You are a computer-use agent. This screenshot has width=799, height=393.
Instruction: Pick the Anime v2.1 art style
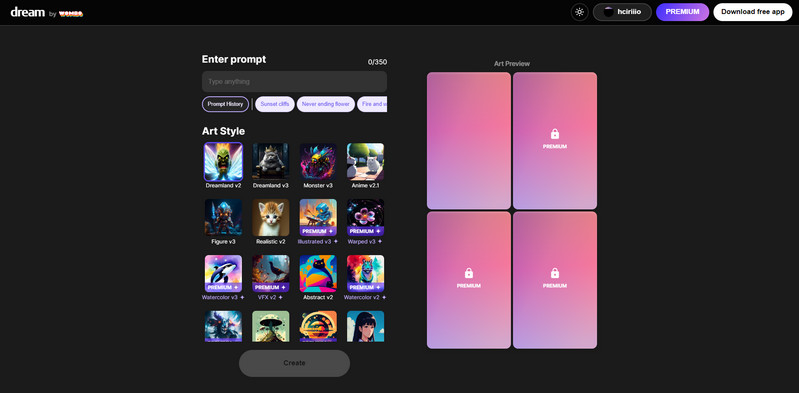(365, 166)
